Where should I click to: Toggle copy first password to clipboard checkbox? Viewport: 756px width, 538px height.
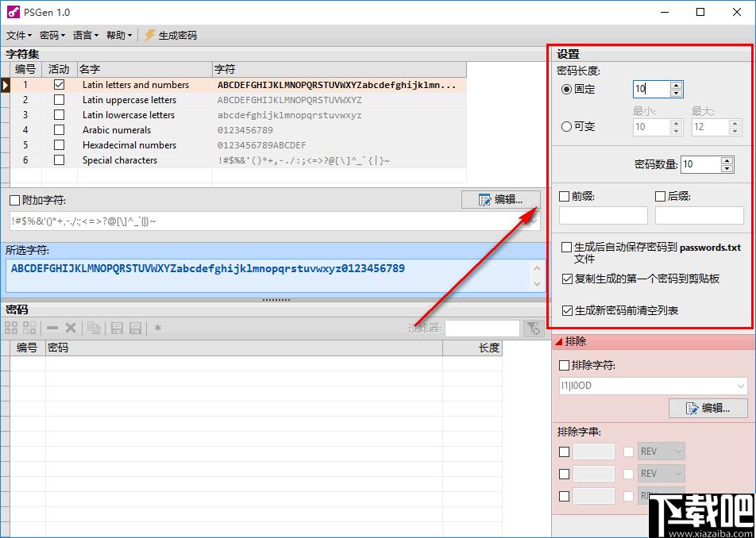568,279
